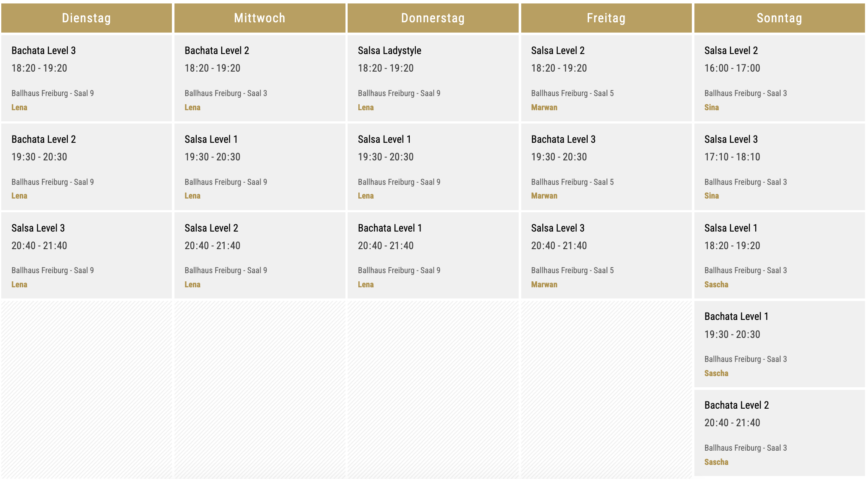Click Lena under Tuesday's Salsa Level 3
The width and height of the screenshot is (868, 479).
coord(19,285)
